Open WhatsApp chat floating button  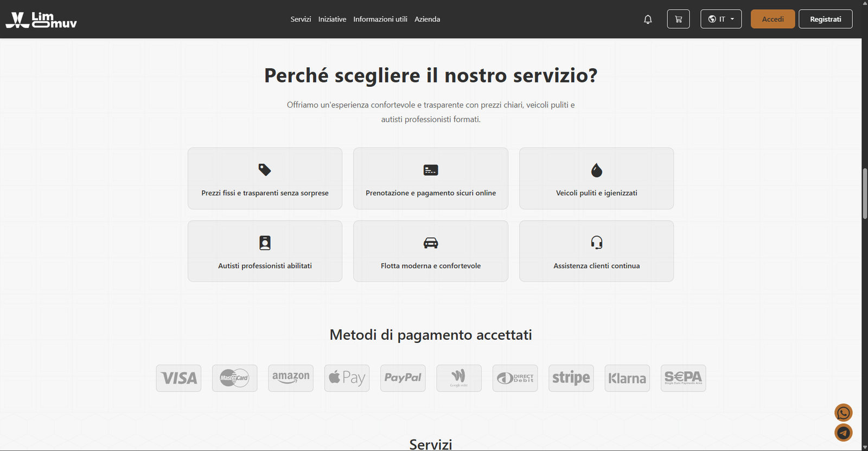[x=843, y=413]
